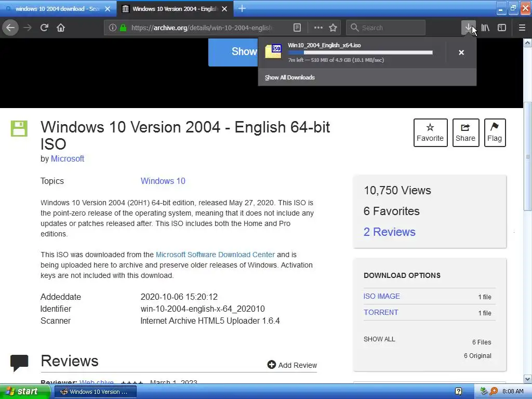Flag this item

click(x=495, y=132)
